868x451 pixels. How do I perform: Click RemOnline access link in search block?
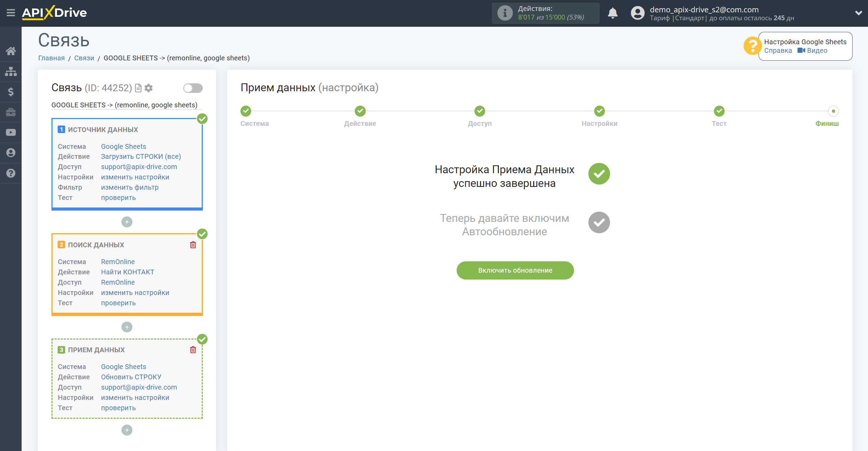[x=118, y=282]
